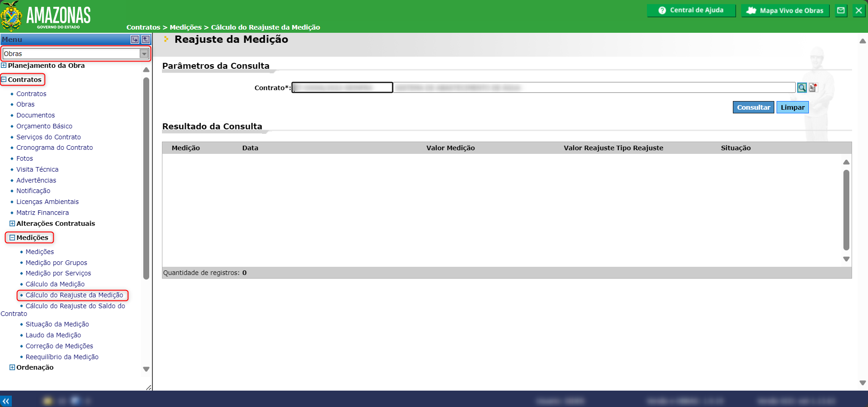The height and width of the screenshot is (407, 868).
Task: Click the Amazonas government logo
Action: (x=45, y=16)
